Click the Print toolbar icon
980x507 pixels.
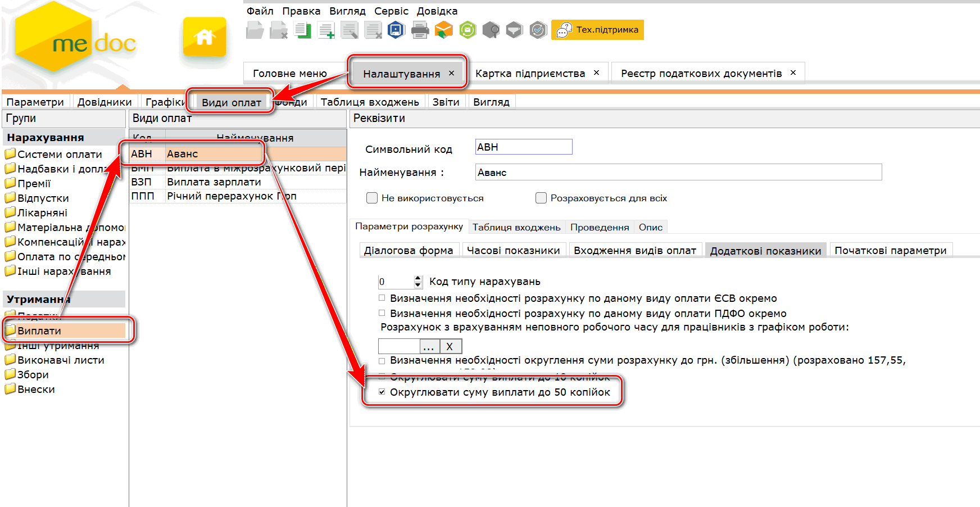point(420,30)
